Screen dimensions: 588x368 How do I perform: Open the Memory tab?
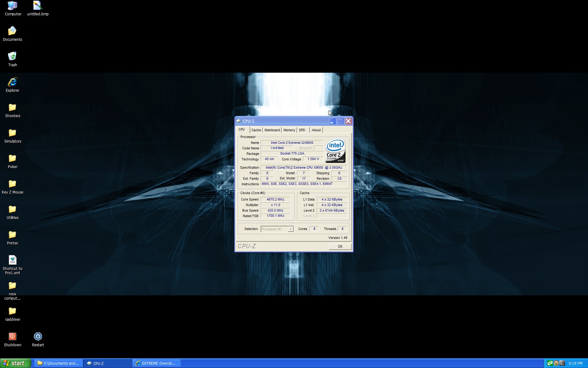click(x=289, y=130)
